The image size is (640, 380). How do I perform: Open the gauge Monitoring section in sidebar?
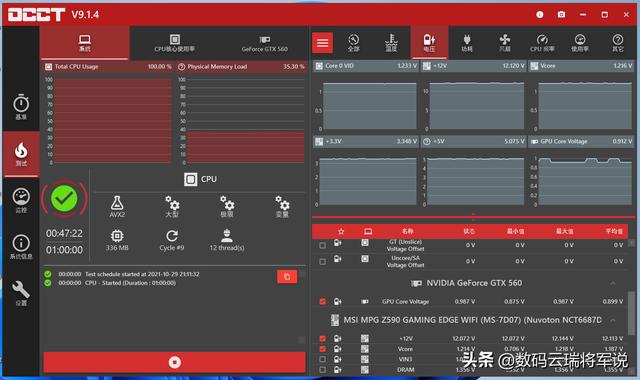pyautogui.click(x=21, y=200)
